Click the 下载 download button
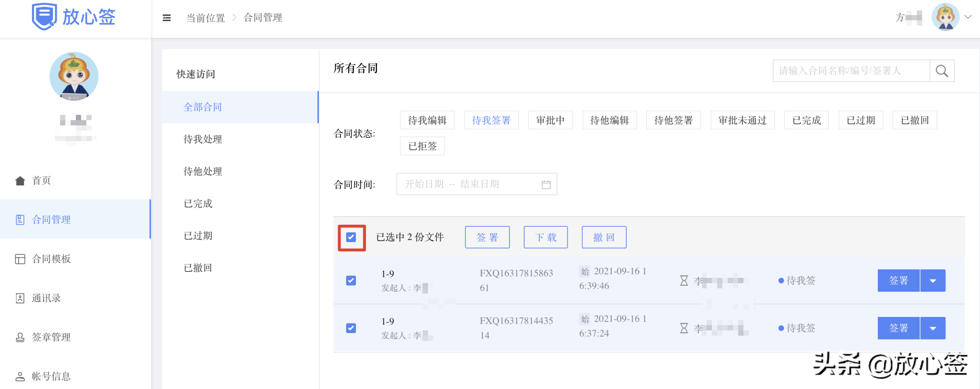This screenshot has height=389, width=980. 545,237
